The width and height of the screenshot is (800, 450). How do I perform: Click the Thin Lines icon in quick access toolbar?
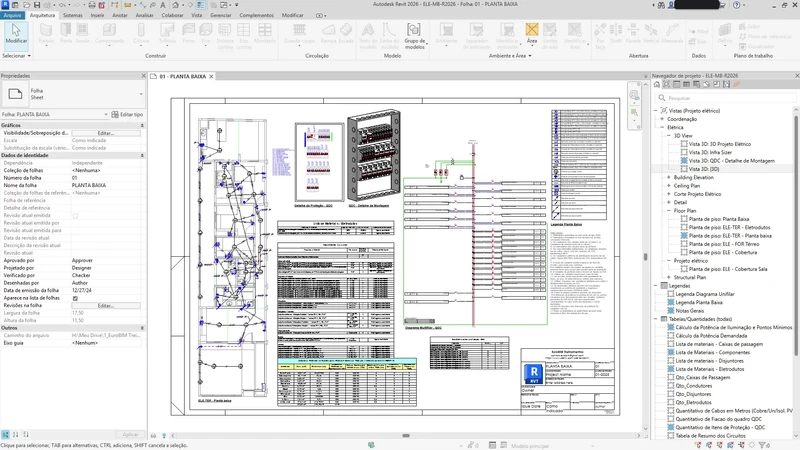tap(201, 5)
